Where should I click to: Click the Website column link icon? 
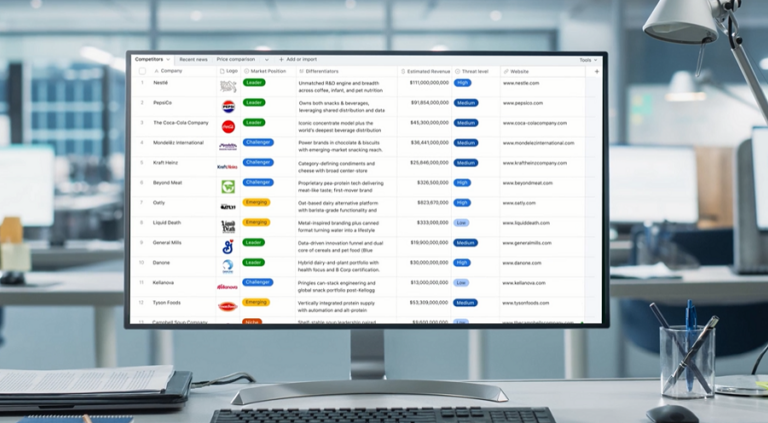[506, 71]
